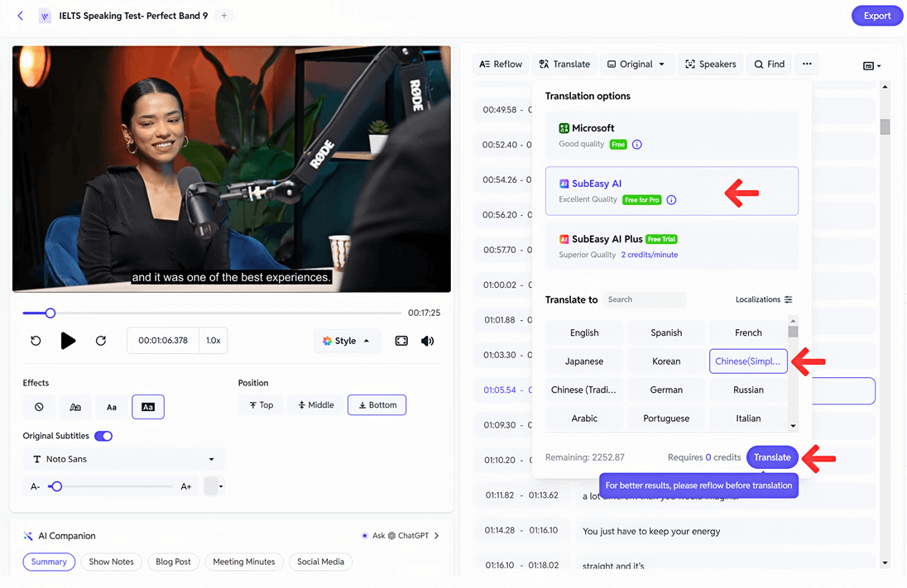Mute the video volume
The image size is (907, 588).
[x=428, y=341]
